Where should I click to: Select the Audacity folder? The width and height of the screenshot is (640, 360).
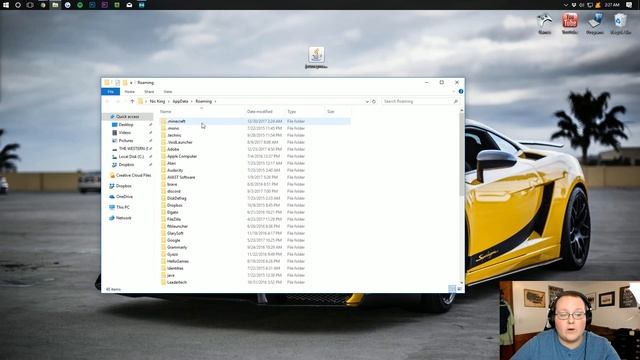tap(175, 170)
